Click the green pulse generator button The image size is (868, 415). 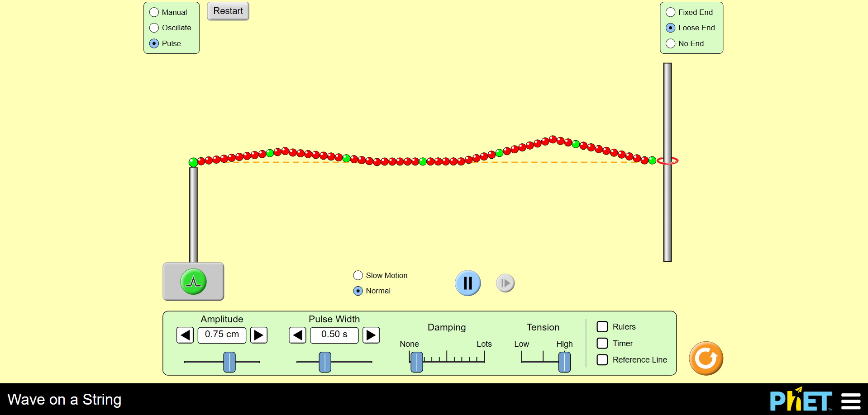[193, 281]
